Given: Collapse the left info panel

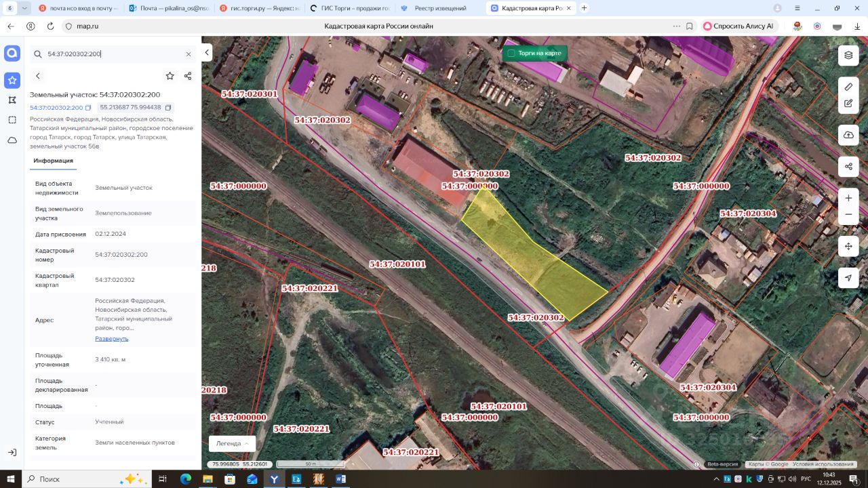Looking at the screenshot, I should tap(207, 53).
